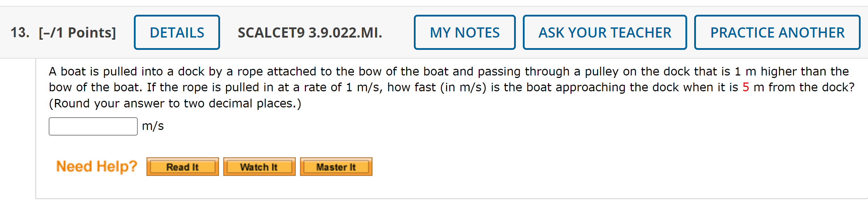Click the Read It help button
Viewport: 868px width, 204px height.
click(x=183, y=166)
